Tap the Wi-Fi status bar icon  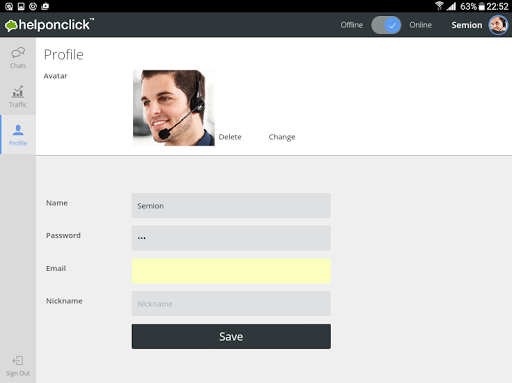(x=439, y=6)
